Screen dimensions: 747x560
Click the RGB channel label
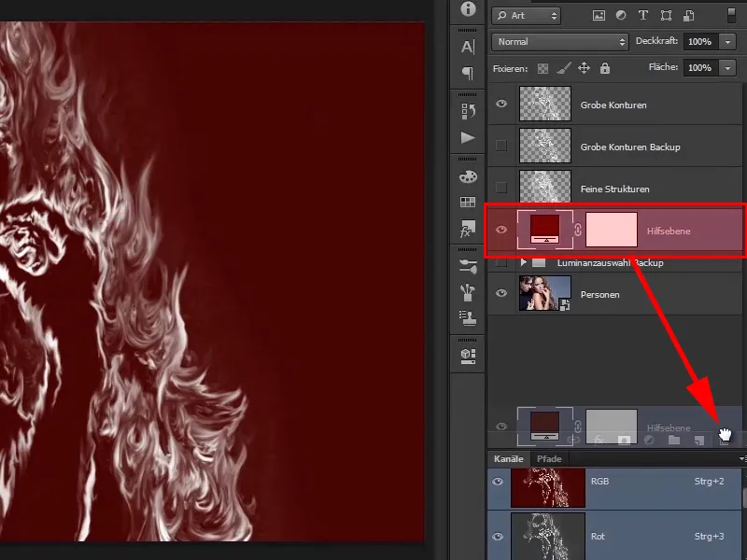599,482
